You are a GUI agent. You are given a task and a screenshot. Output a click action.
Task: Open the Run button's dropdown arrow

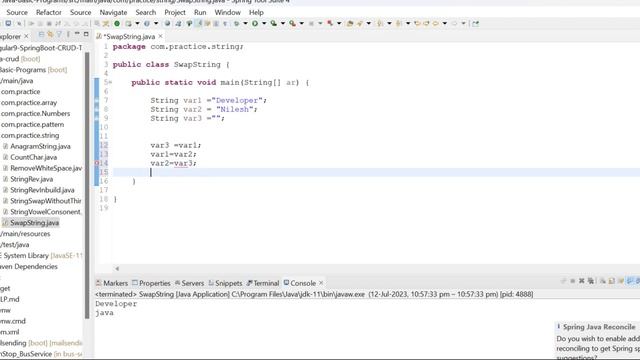[264, 23]
